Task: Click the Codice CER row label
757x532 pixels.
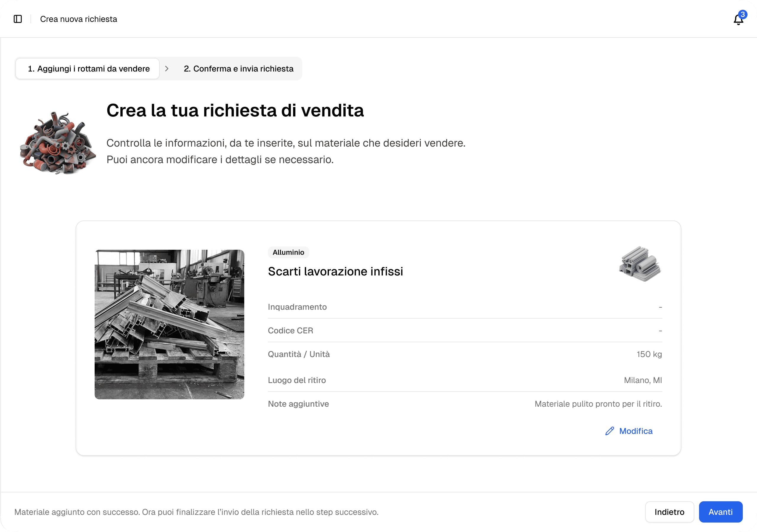Action: [x=290, y=331]
